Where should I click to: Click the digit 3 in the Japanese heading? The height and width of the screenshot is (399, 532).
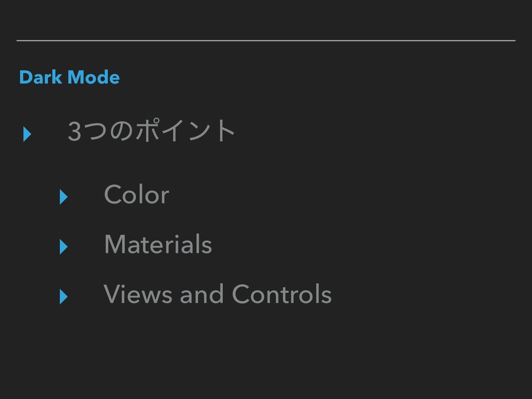(74, 131)
